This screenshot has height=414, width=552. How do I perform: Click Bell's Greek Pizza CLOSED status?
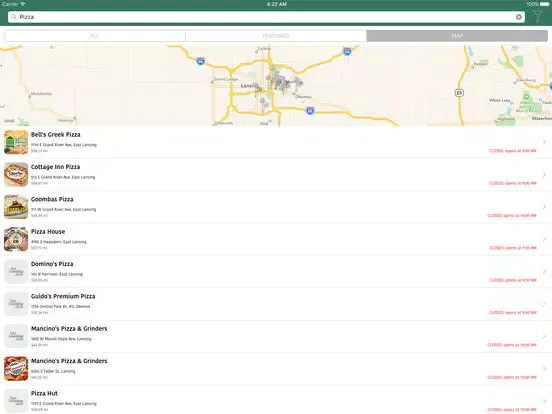[x=513, y=151]
